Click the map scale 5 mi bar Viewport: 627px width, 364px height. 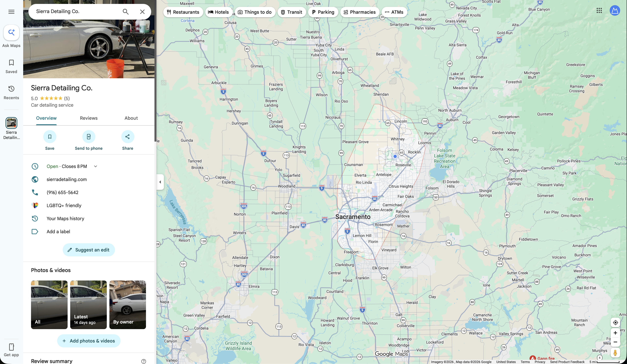click(608, 362)
